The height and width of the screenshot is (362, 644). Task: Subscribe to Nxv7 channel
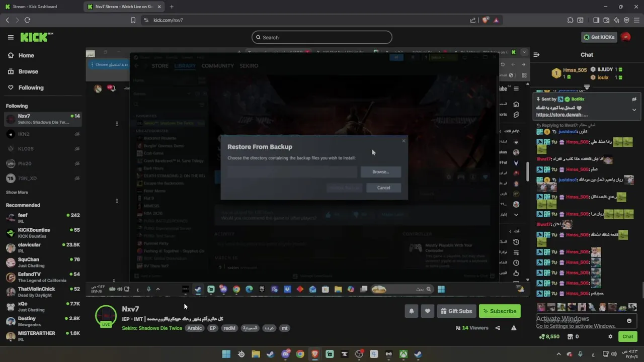coord(500,311)
